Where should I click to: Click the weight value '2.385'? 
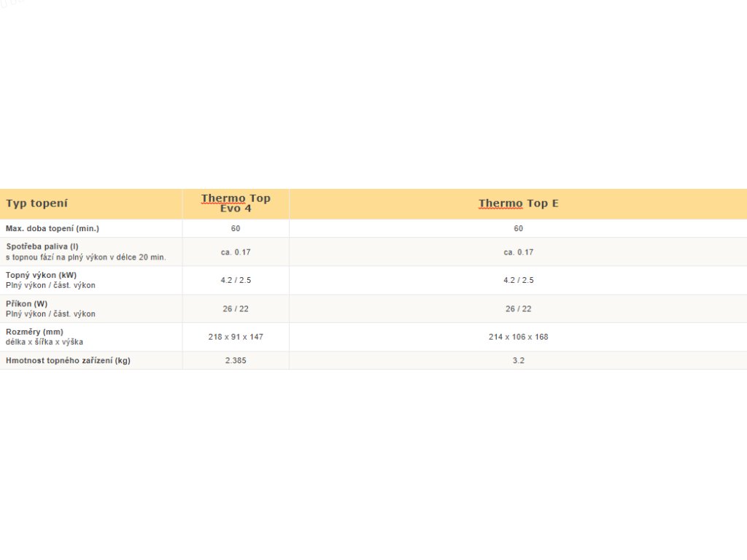point(236,360)
